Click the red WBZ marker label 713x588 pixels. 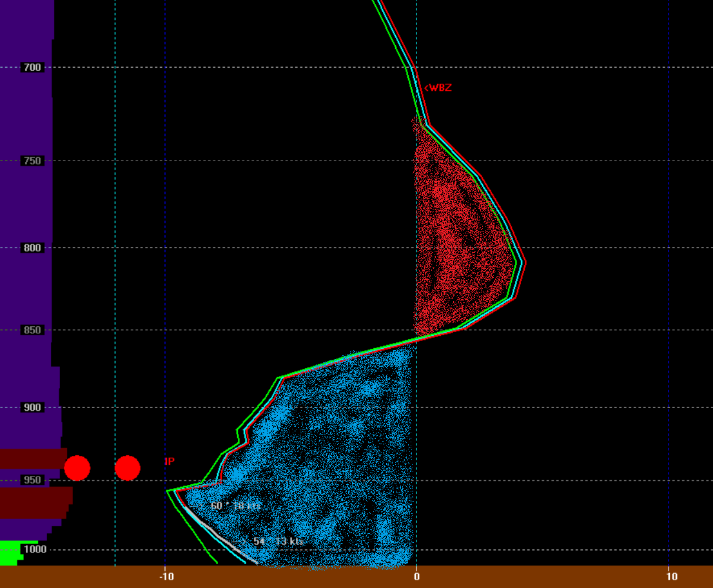tap(438, 88)
